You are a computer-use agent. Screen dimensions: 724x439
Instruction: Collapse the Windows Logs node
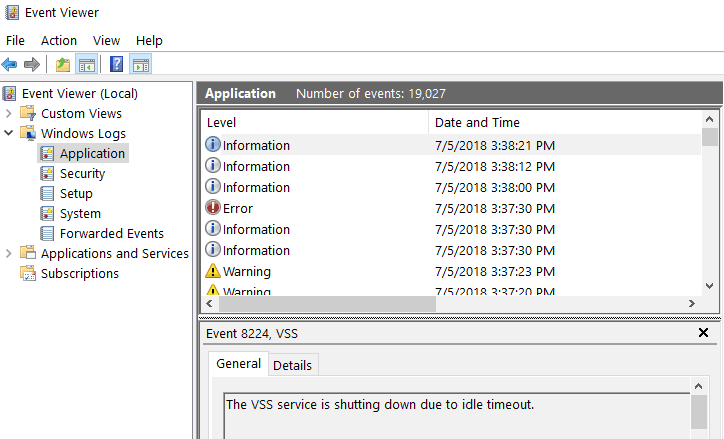[x=8, y=133]
